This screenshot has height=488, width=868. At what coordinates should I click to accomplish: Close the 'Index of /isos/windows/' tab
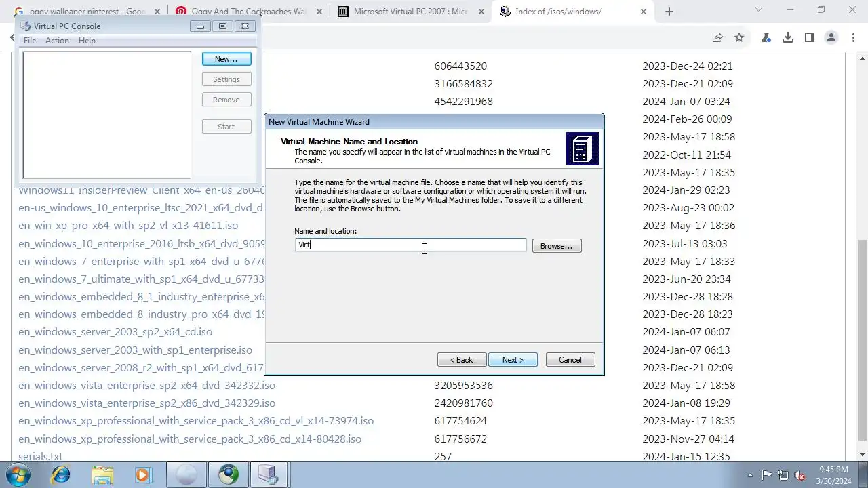[644, 12]
